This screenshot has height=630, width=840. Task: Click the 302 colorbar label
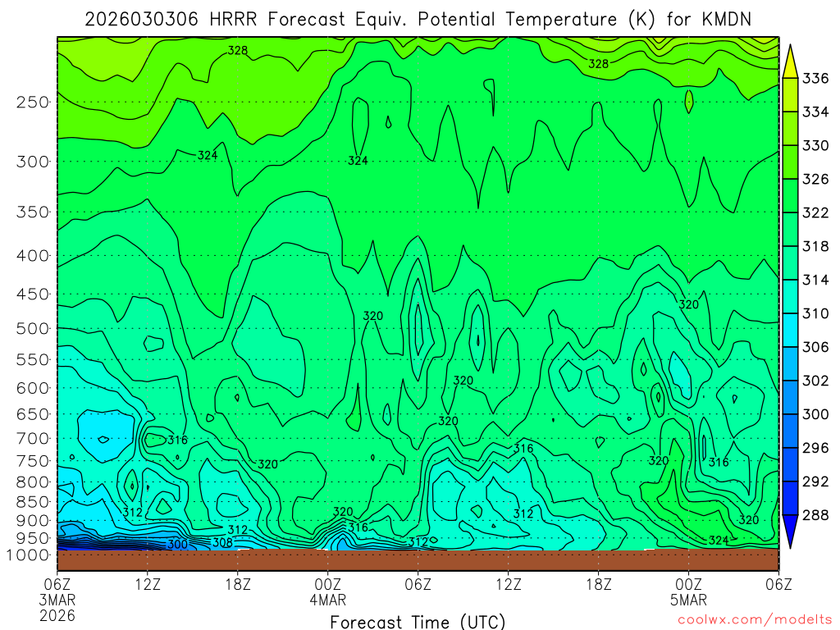coord(815,381)
